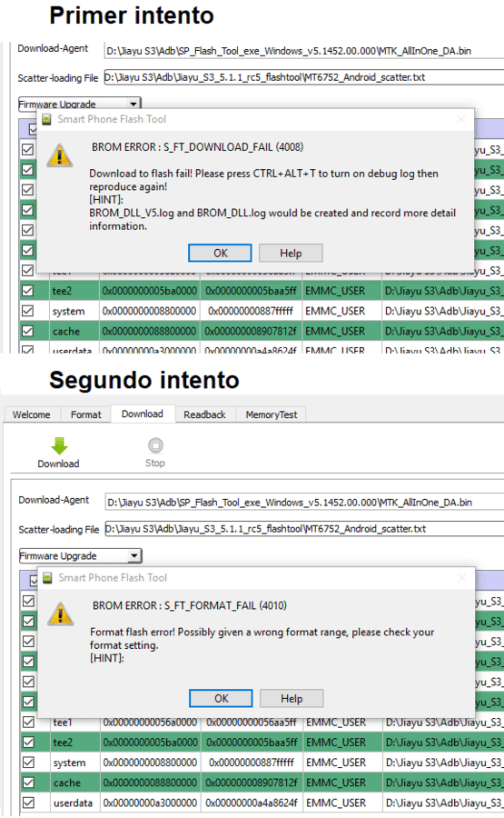Click 0x00000000056a0000 cell in Segundo intento
This screenshot has width=504, height=818.
coord(151,723)
